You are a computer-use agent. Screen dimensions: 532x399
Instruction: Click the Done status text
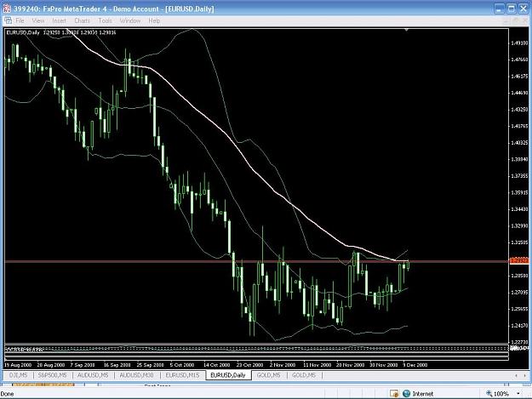7,394
